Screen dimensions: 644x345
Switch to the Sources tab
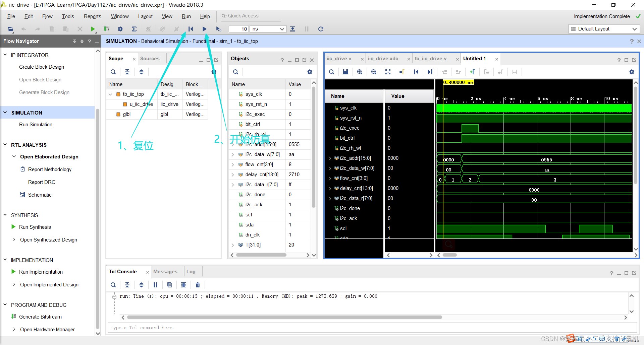coord(150,59)
